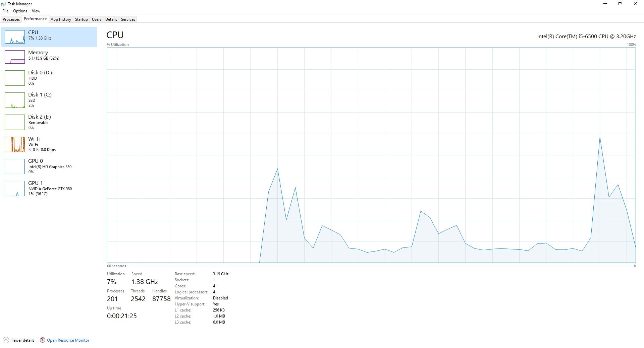Switch to the Details tab
The image size is (644, 348).
click(111, 19)
